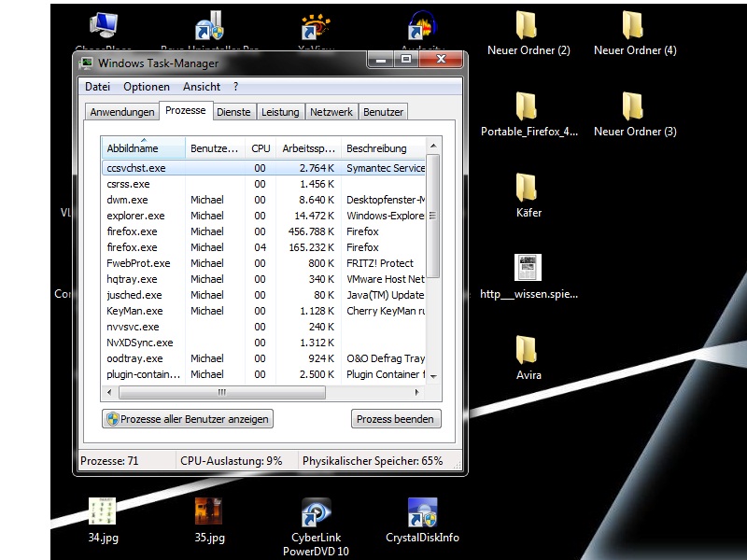Open the Datei menu
Screen dimensions: 747x560
[x=97, y=87]
